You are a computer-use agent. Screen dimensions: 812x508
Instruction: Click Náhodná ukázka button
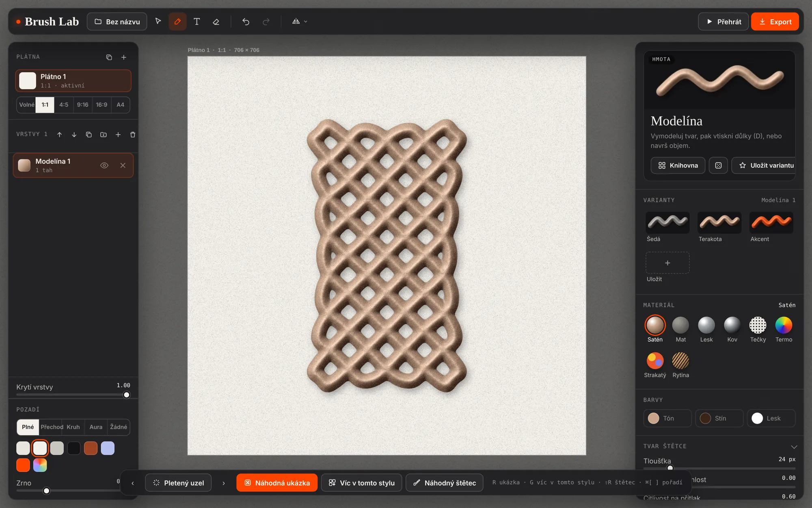coord(277,483)
